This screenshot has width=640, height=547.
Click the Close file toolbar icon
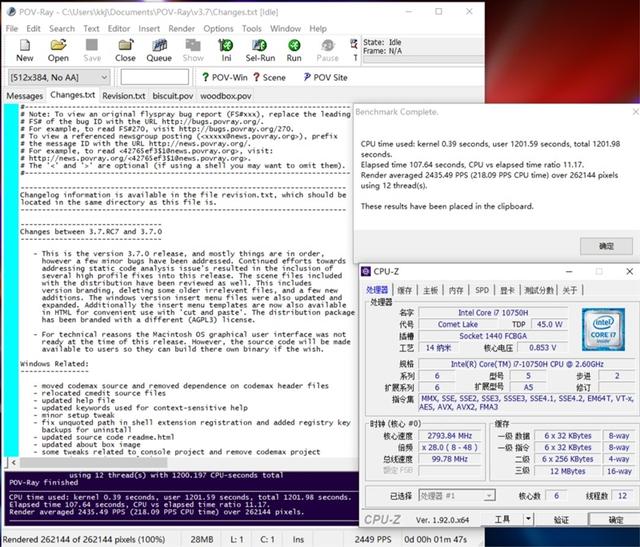(x=125, y=50)
